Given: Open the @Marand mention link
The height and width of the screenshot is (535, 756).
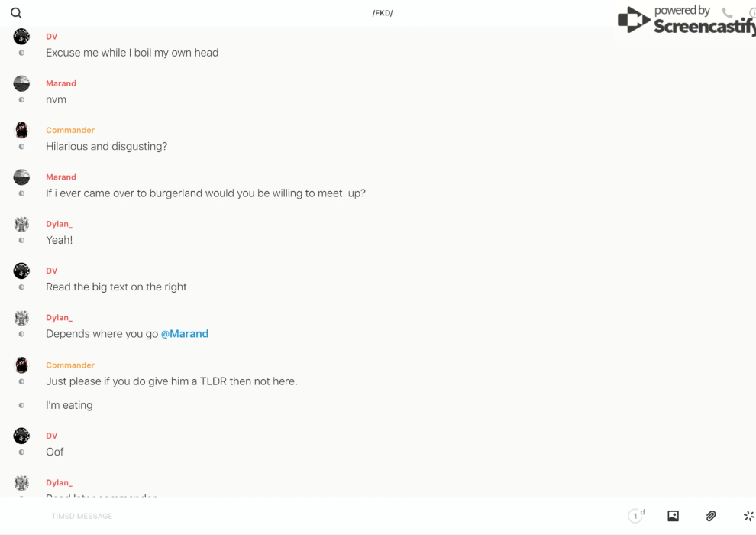Looking at the screenshot, I should point(185,334).
